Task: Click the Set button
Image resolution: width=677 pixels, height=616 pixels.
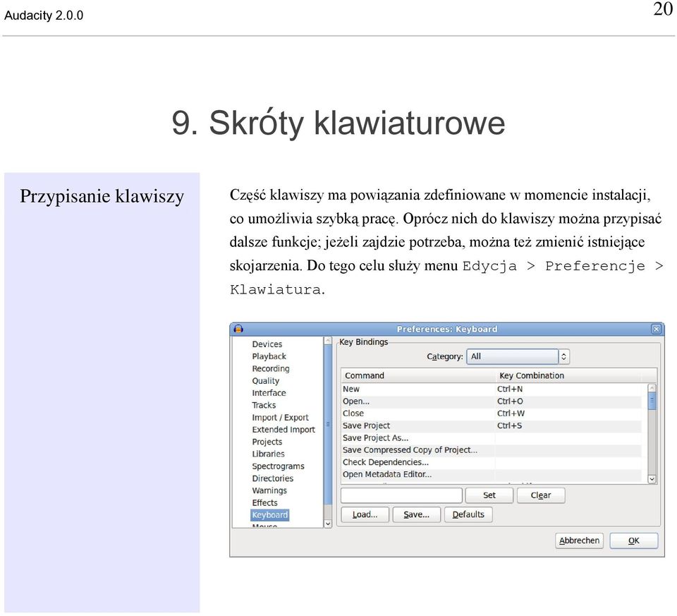Action: coord(489,495)
